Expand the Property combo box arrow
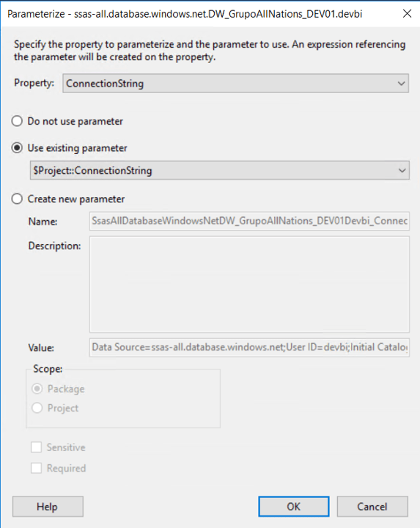Screen dimensions: 420x528 coord(401,83)
